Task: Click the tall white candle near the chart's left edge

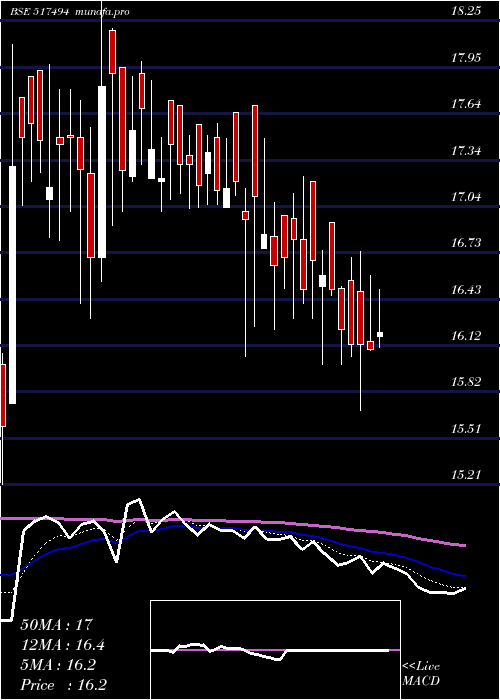Action: tap(12, 285)
